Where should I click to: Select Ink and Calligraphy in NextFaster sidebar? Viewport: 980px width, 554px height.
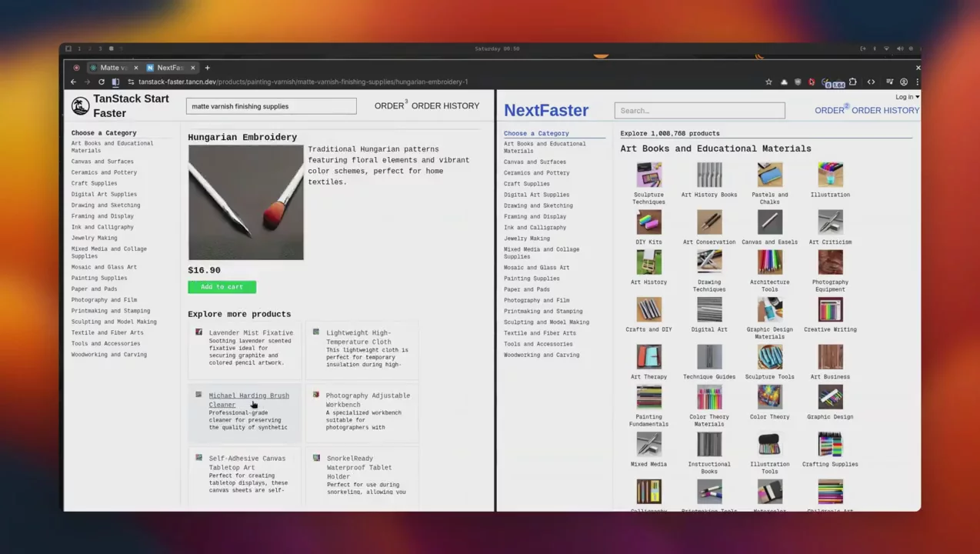535,228
